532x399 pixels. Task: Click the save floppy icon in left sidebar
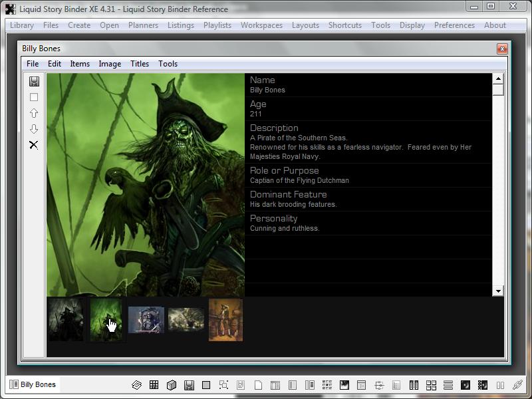34,81
